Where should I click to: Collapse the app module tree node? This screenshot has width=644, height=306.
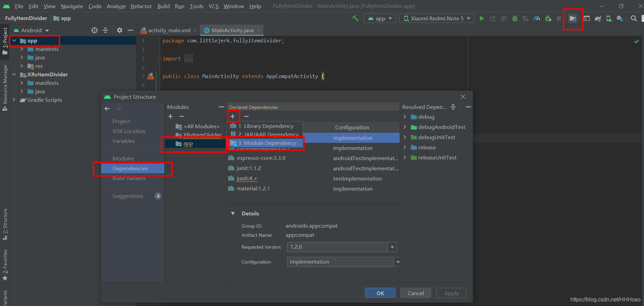coord(14,41)
